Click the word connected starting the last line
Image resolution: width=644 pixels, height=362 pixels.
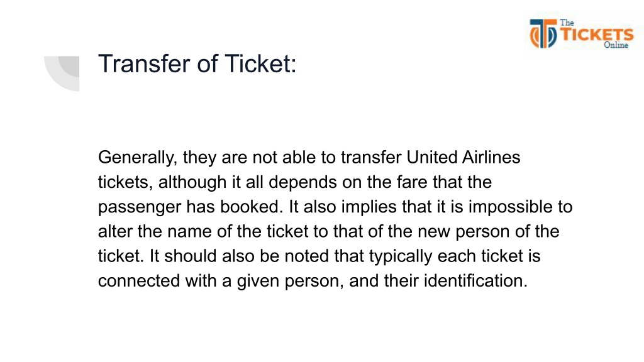pos(139,281)
